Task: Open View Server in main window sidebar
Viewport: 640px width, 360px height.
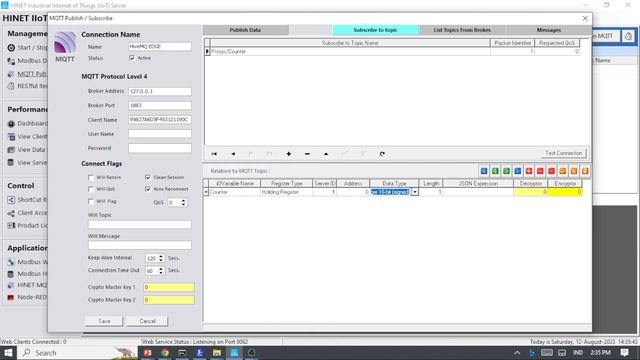Action: [27, 162]
